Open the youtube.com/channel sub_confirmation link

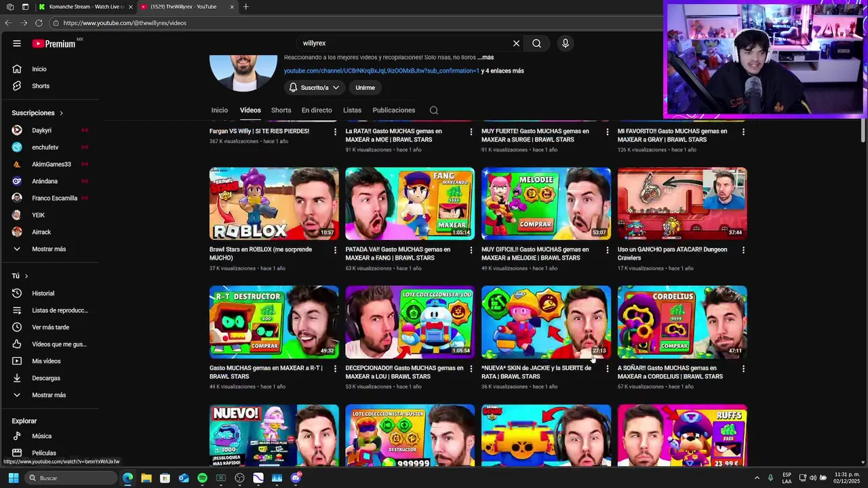382,71
